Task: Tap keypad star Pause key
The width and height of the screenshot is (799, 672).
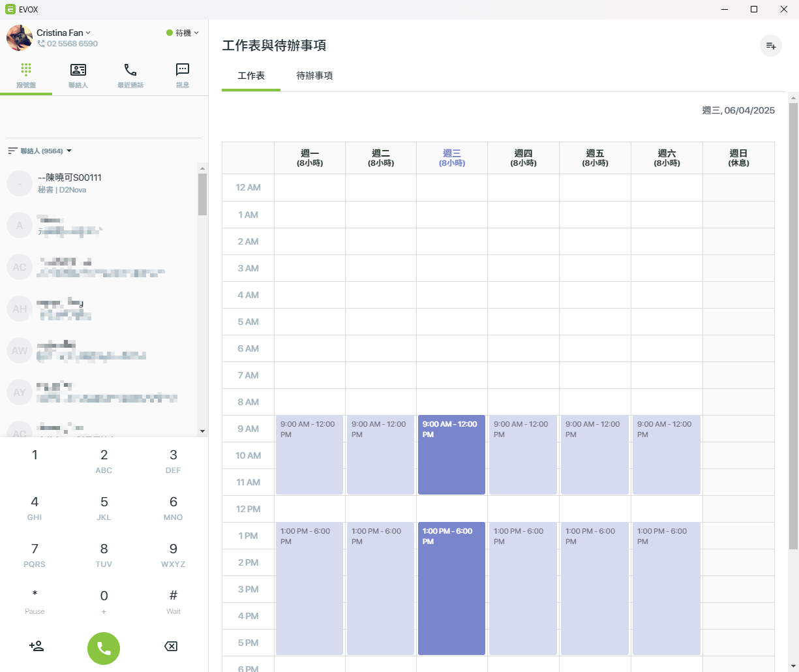Action: tap(35, 602)
